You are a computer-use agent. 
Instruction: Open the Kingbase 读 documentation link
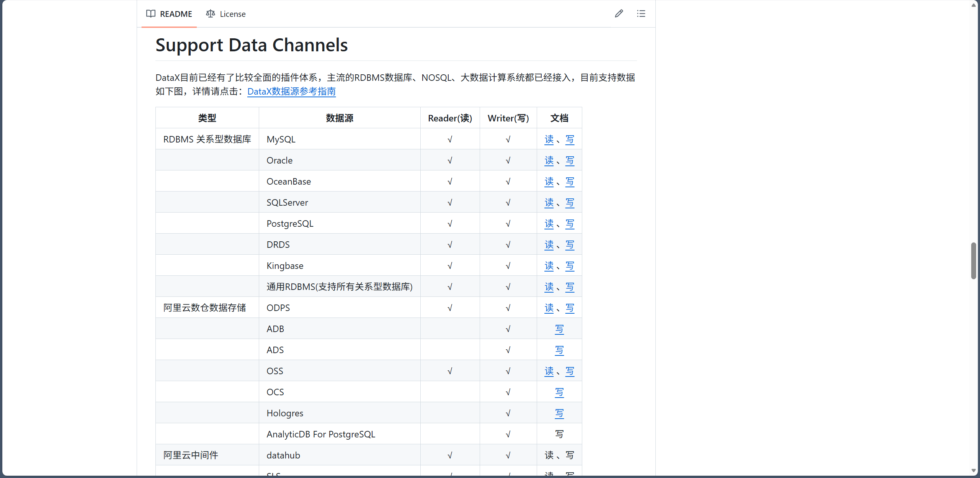549,266
